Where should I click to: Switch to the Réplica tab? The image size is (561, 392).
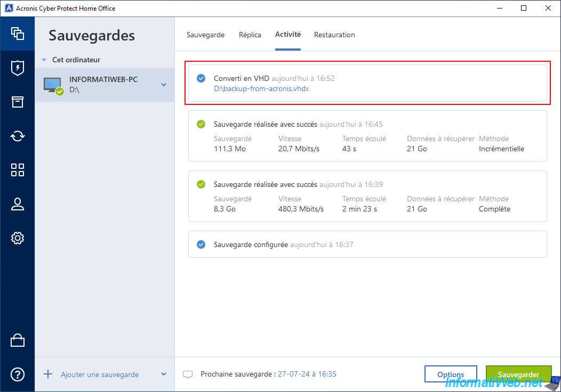250,35
